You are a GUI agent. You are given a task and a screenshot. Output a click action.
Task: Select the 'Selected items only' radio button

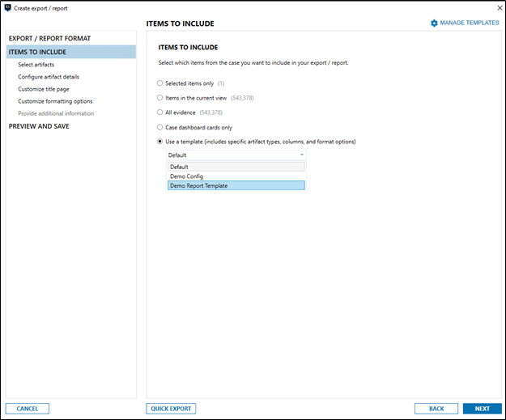point(159,83)
